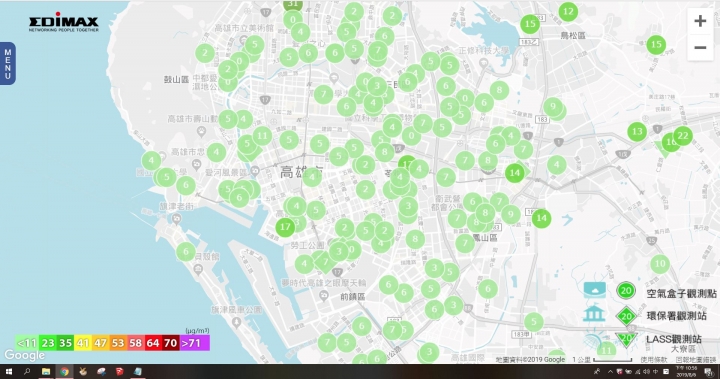The width and height of the screenshot is (720, 379).
Task: Click the 前鎮區 district label
Action: coord(353,297)
